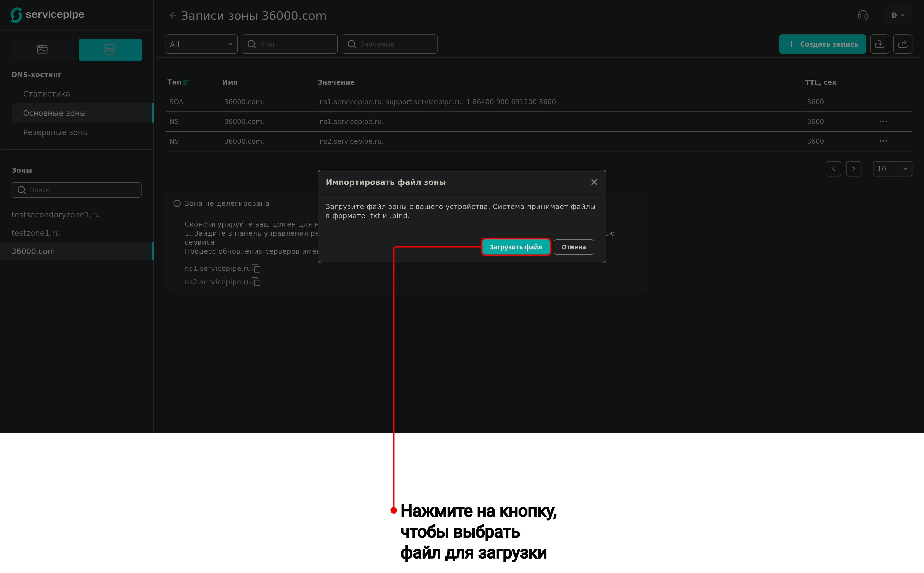Switch to the DNS servers sidebar tab

click(x=110, y=50)
